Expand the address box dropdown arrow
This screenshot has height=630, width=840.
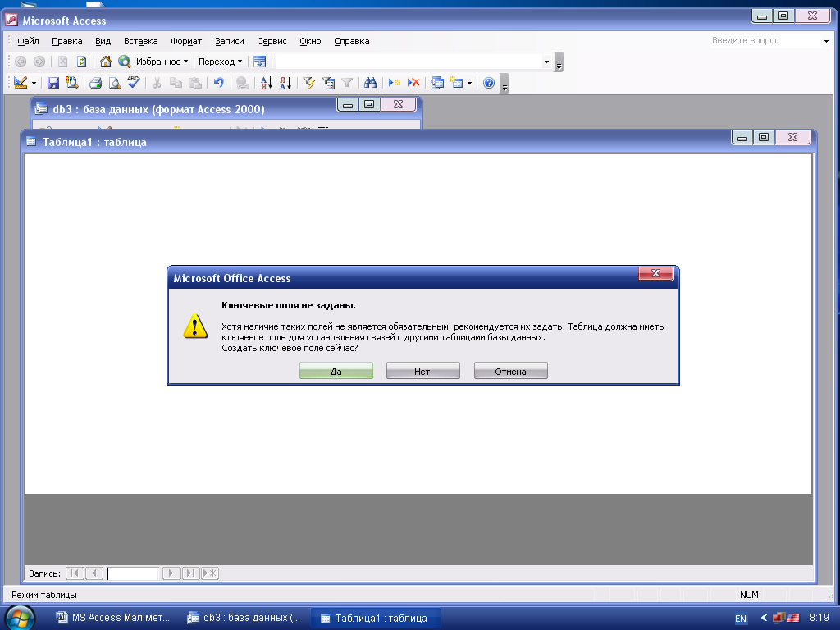[546, 62]
